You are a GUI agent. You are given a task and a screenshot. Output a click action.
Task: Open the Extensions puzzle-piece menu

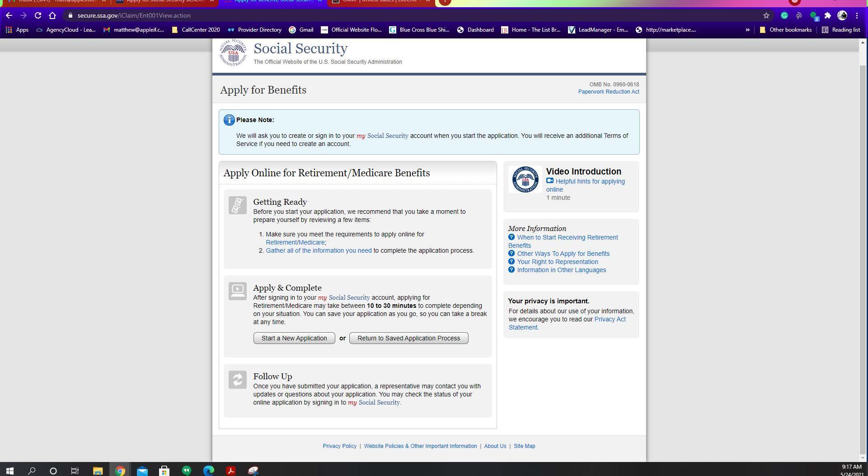pyautogui.click(x=828, y=15)
